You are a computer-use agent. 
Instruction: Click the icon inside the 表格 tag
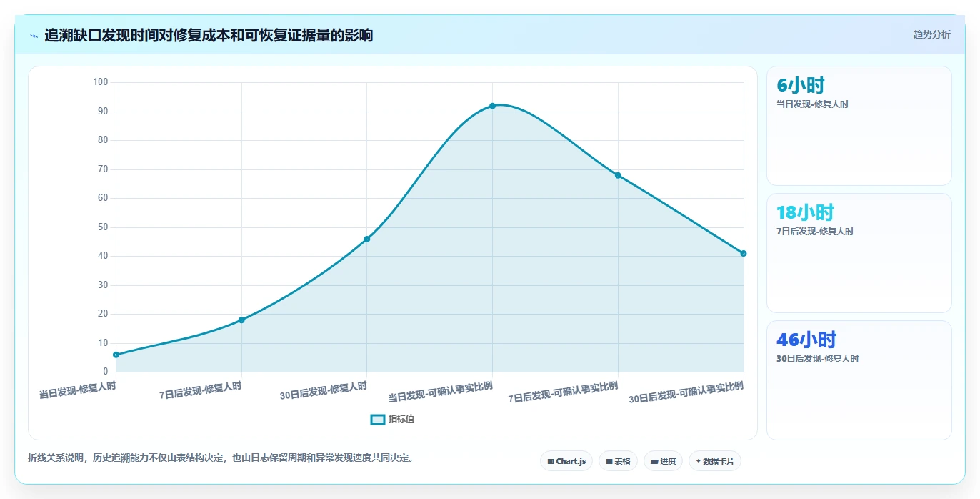(x=609, y=462)
